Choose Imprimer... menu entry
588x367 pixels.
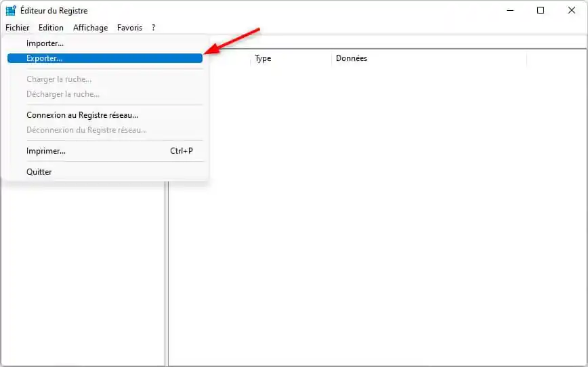point(105,151)
